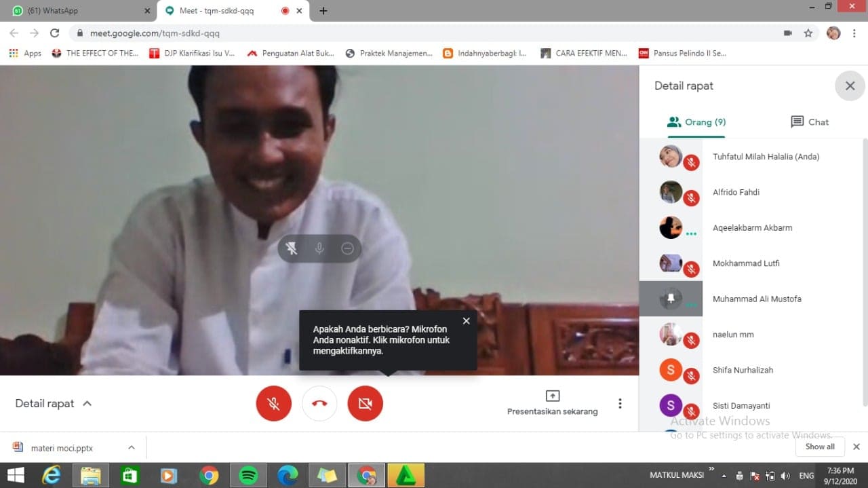Switch to the Chat tab
Viewport: 868px width, 488px height.
click(x=810, y=122)
